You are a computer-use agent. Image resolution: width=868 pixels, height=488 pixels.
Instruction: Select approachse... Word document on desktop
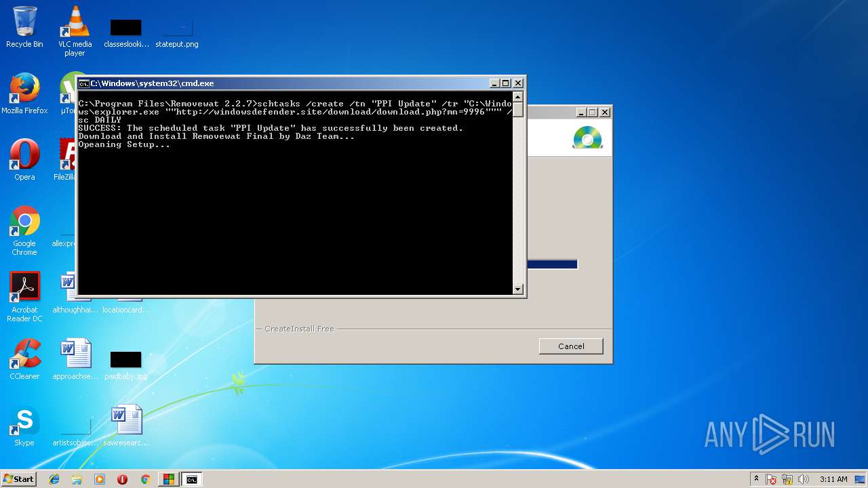[x=75, y=359]
